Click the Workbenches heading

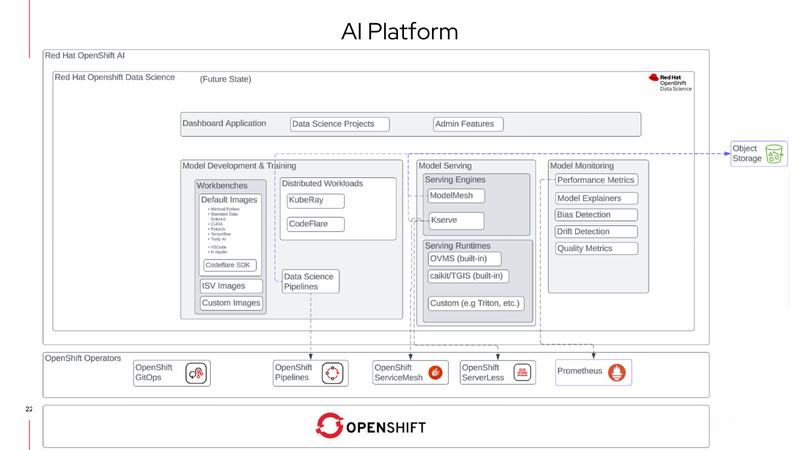(x=222, y=186)
